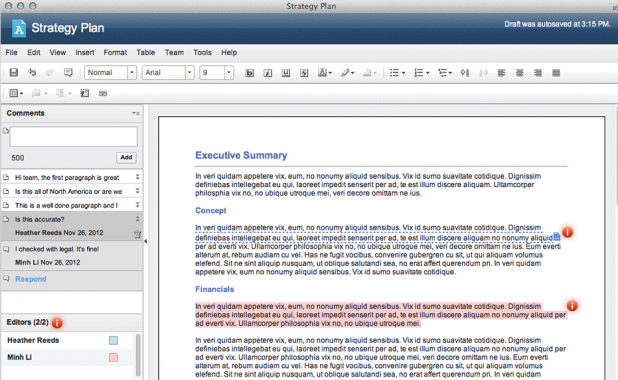This screenshot has width=618, height=380.
Task: Center align the text
Action: tap(519, 73)
